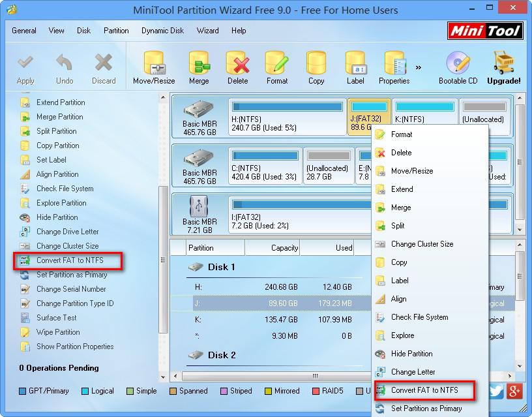
Task: Click Convert FAT to NTFS in the sidebar
Action: pyautogui.click(x=67, y=260)
